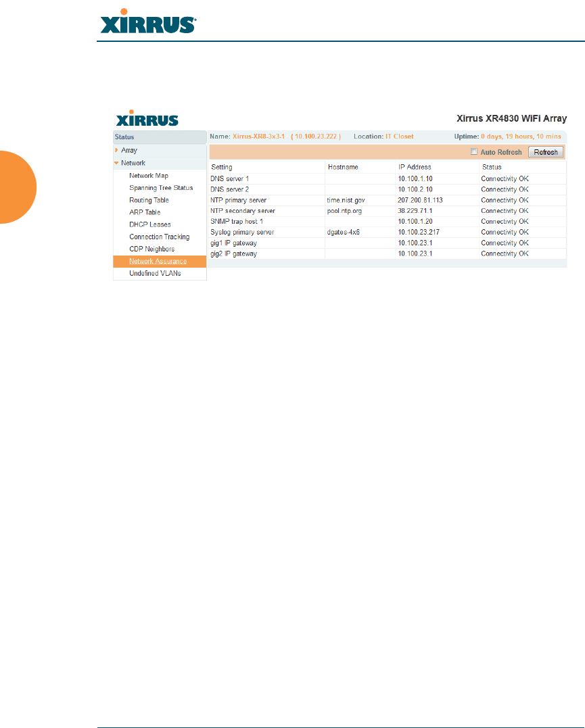The image size is (585, 728).
Task: Open CDP Neighbors page
Action: (x=151, y=249)
